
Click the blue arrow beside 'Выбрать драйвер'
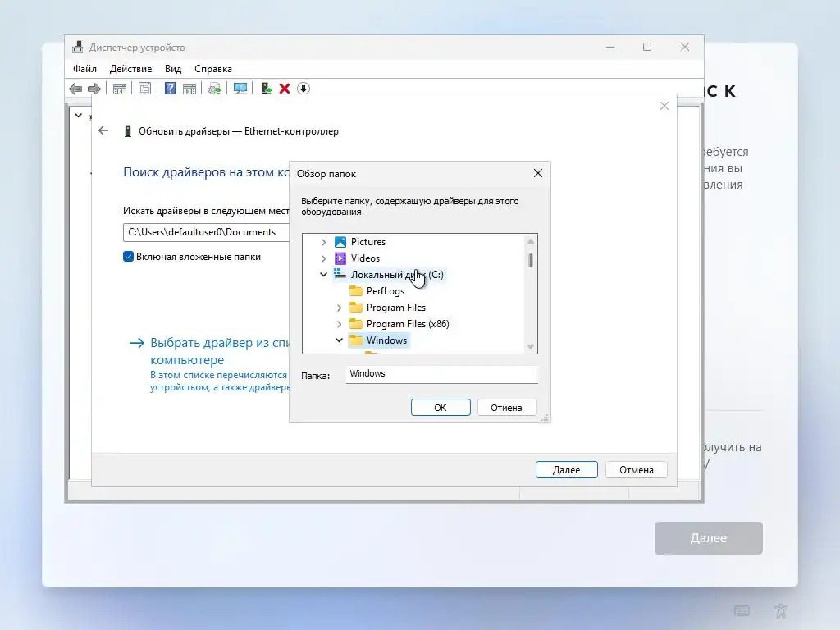137,343
